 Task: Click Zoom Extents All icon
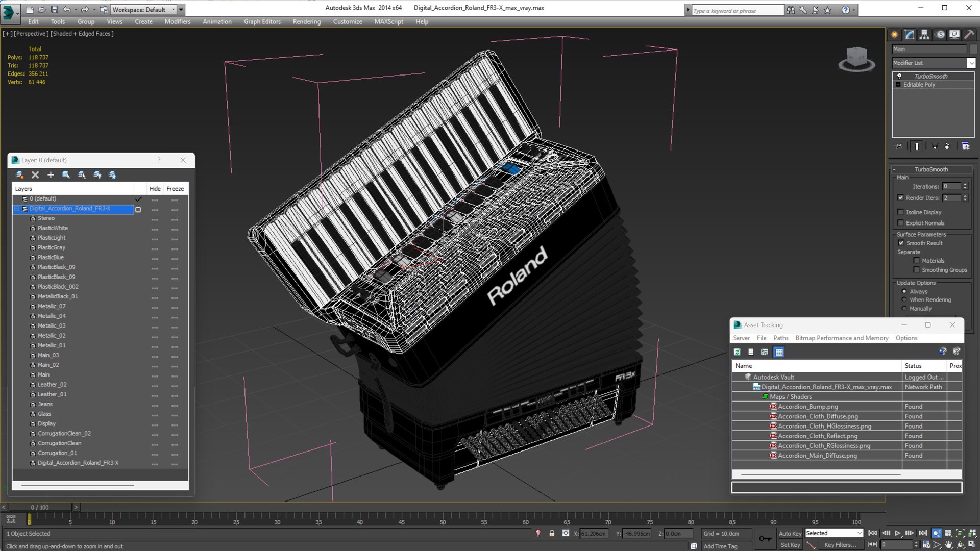[971, 533]
